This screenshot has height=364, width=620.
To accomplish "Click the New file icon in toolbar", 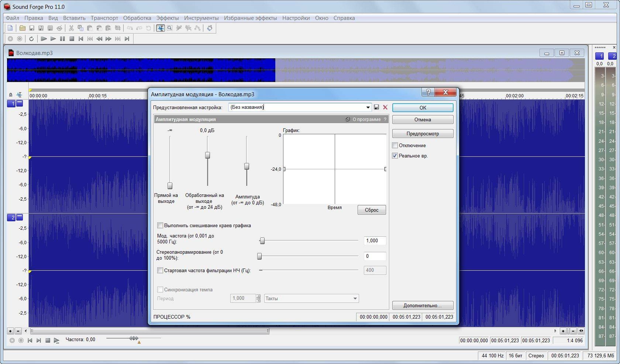I will pyautogui.click(x=10, y=28).
